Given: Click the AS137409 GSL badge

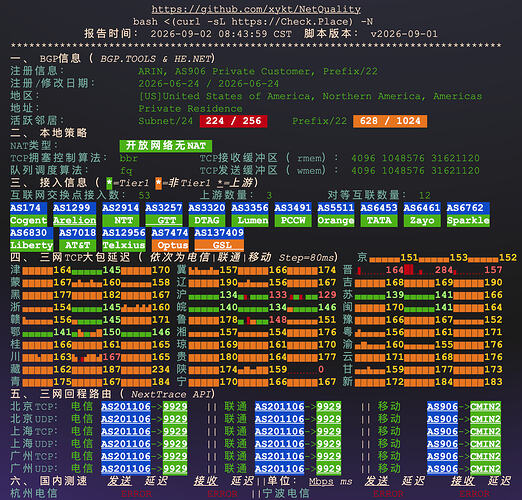Looking at the screenshot, I should (219, 239).
